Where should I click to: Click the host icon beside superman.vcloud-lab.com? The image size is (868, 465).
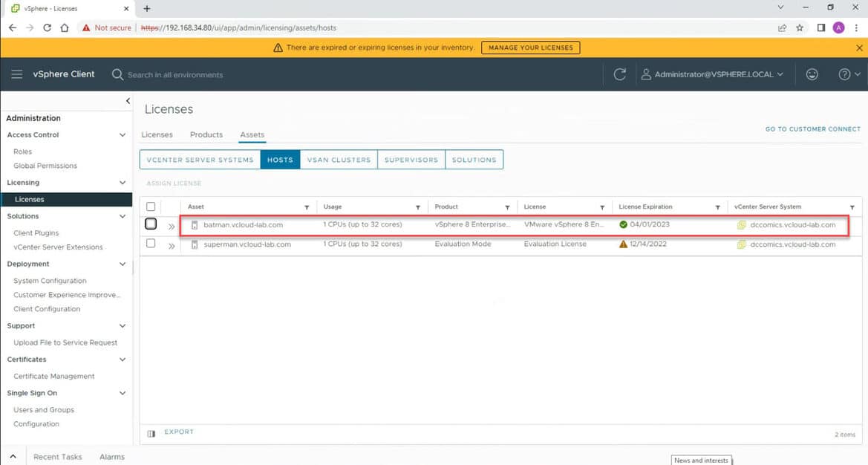click(195, 244)
